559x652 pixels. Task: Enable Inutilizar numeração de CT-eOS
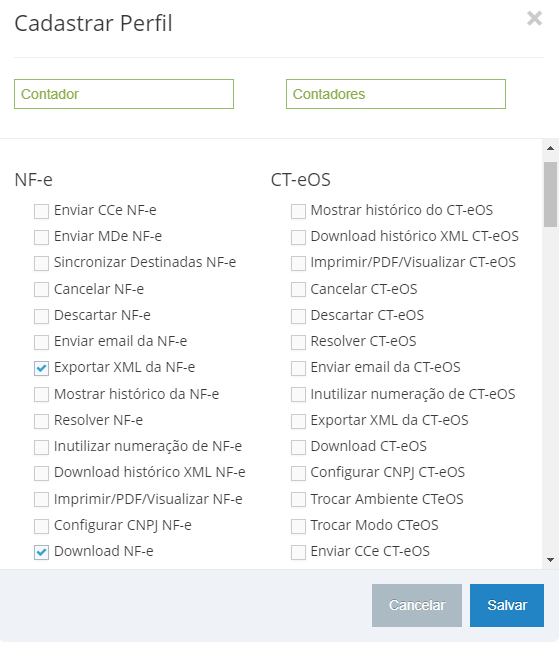(x=298, y=395)
